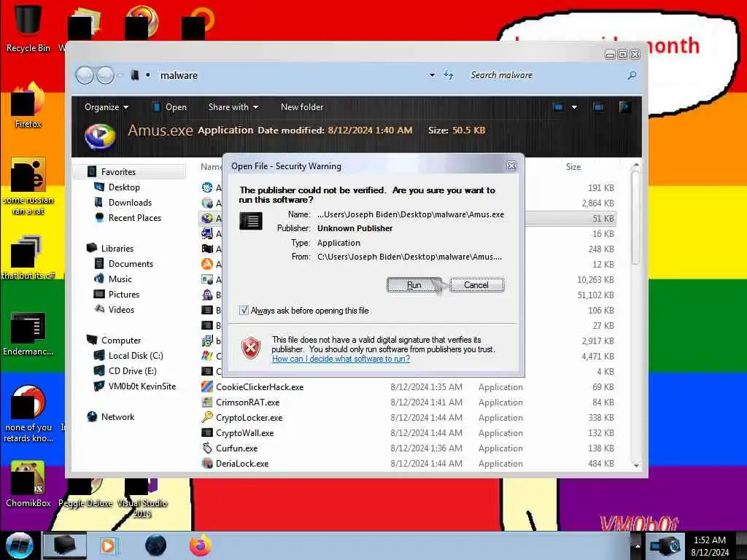Select Favorites in the navigation pane
747x560 pixels.
(118, 172)
